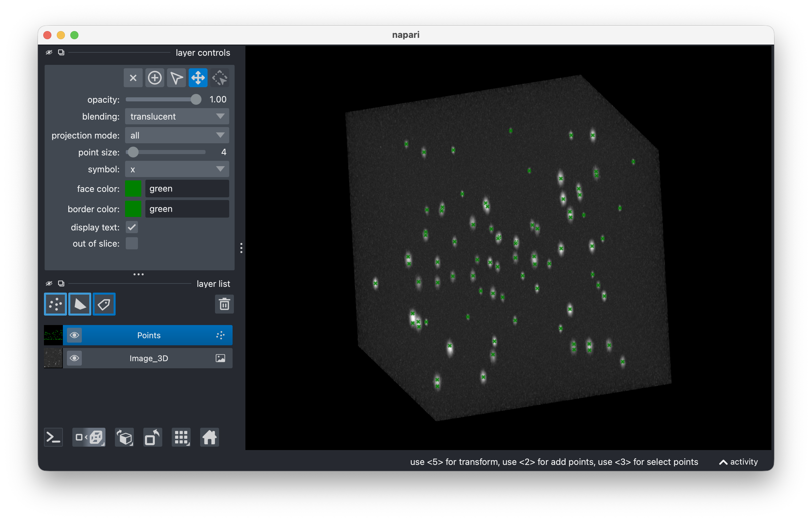812x521 pixels.
Task: Select the transform layer tool
Action: (x=220, y=78)
